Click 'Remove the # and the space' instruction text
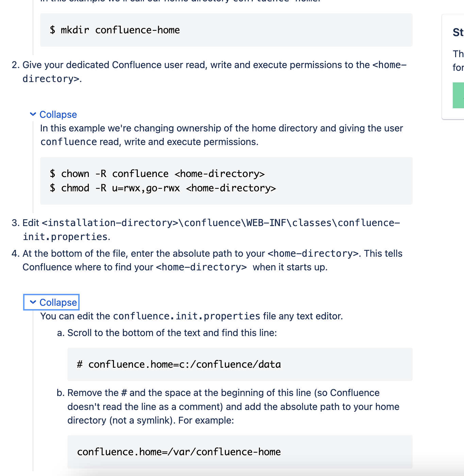This screenshot has width=464, height=476. click(x=233, y=407)
